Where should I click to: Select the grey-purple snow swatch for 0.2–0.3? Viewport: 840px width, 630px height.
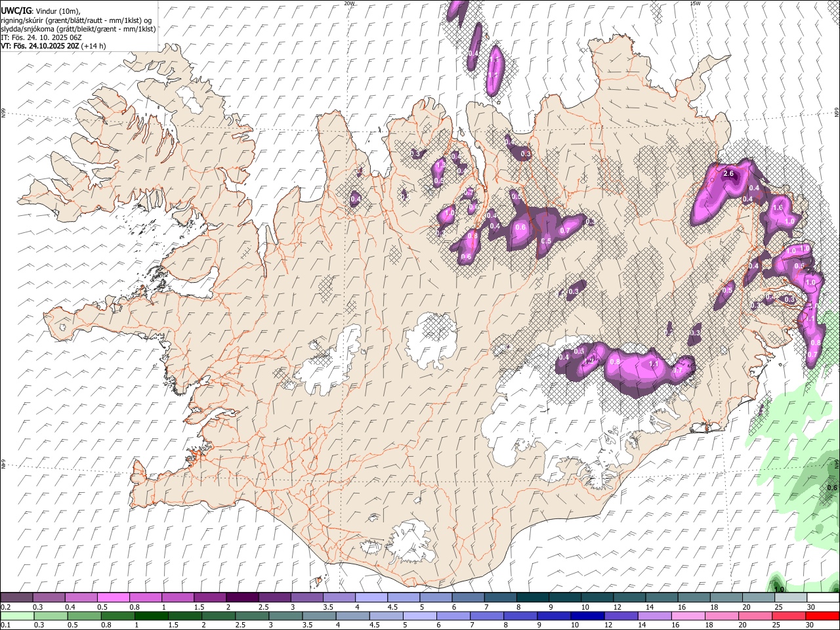(x=16, y=598)
